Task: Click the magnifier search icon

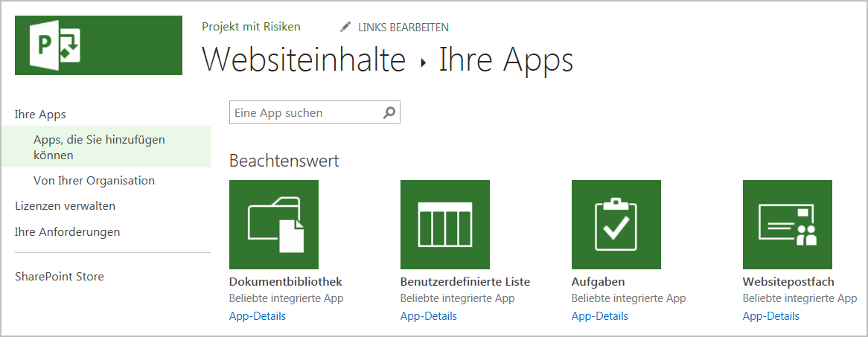Action: click(x=389, y=113)
